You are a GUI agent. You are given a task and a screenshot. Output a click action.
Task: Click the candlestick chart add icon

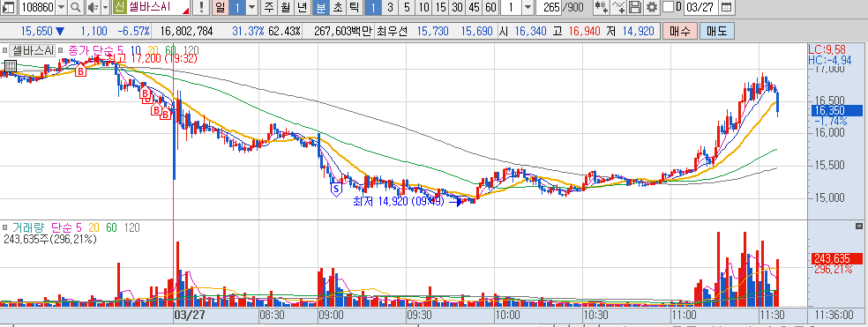pyautogui.click(x=602, y=8)
